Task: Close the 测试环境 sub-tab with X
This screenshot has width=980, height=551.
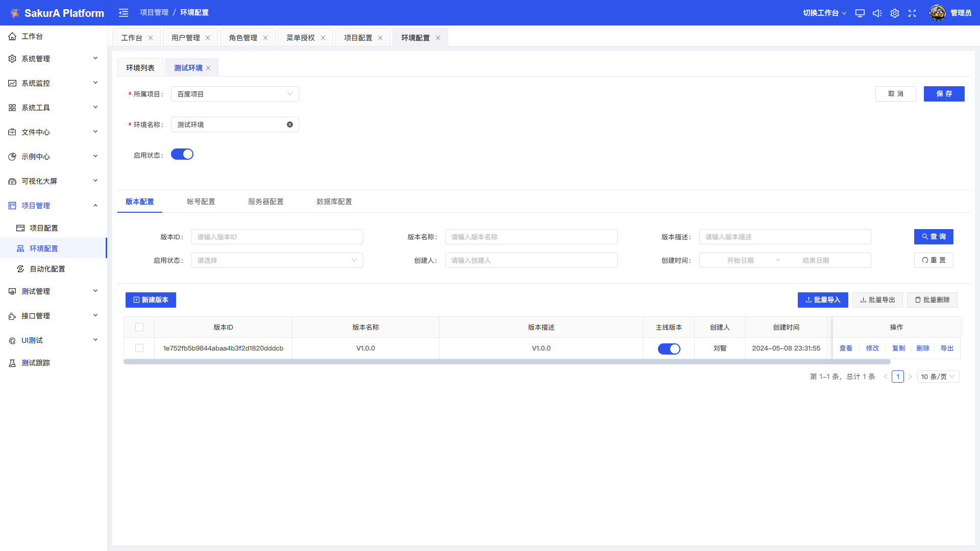Action: 208,68
